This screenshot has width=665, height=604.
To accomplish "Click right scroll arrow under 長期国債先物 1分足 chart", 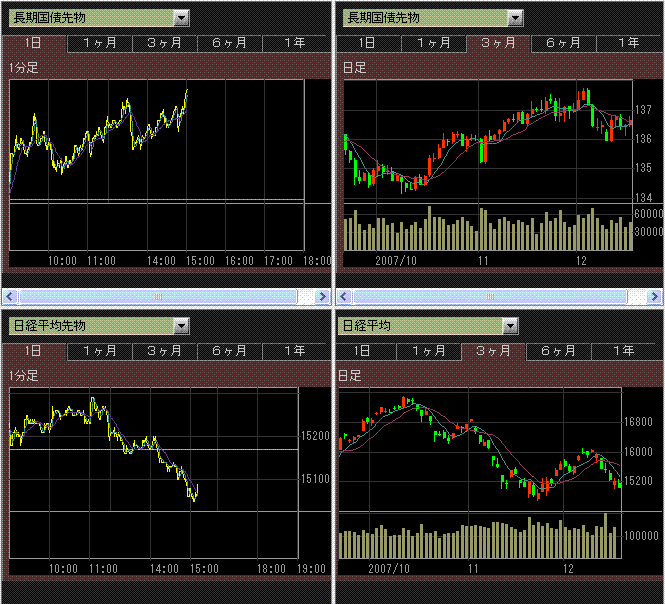I will 322,296.
